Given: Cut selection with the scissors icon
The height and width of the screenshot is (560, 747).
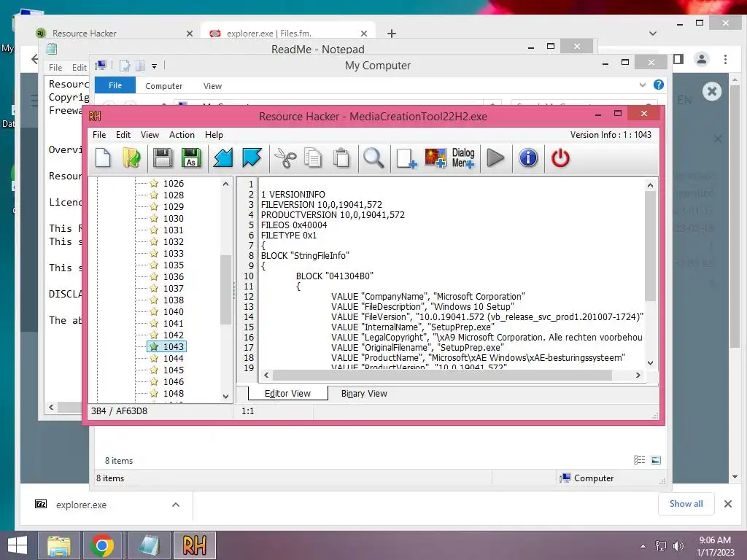Looking at the screenshot, I should 285,158.
